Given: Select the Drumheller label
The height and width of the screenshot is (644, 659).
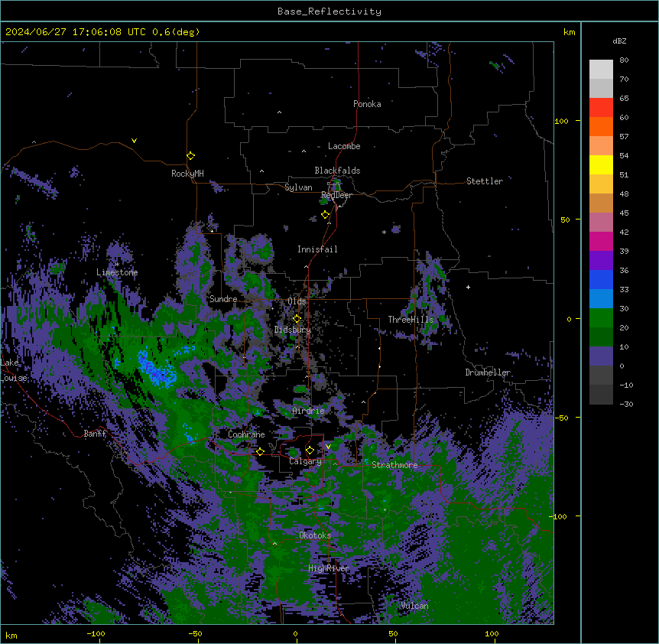Looking at the screenshot, I should point(488,372).
